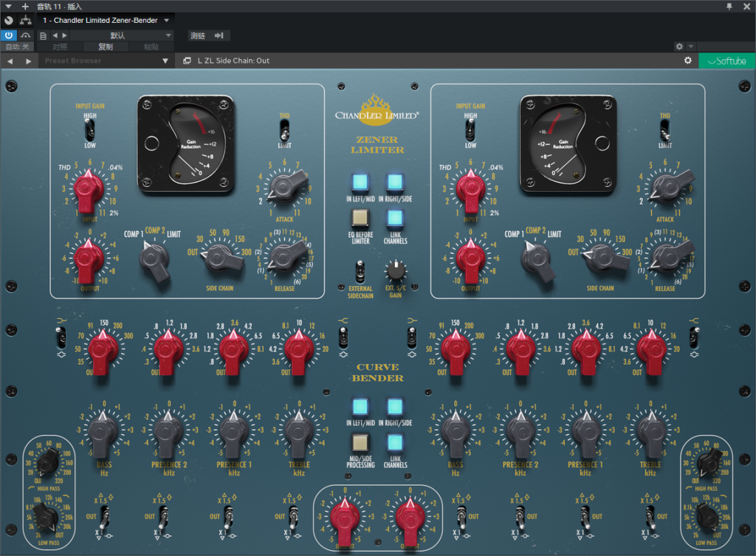
Task: Click right channel red INPUT knob
Action: point(470,191)
